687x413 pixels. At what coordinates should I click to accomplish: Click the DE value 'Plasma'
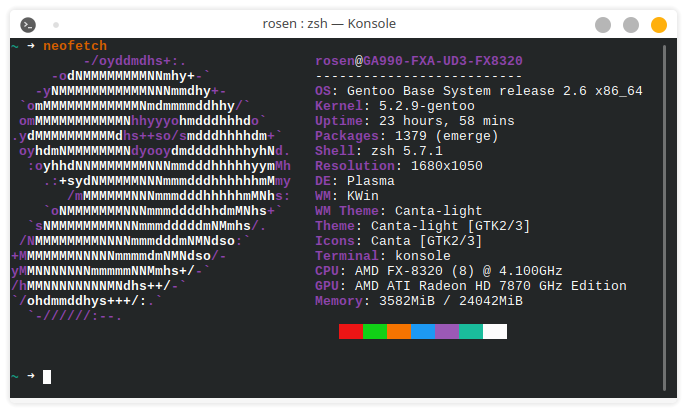pos(371,181)
